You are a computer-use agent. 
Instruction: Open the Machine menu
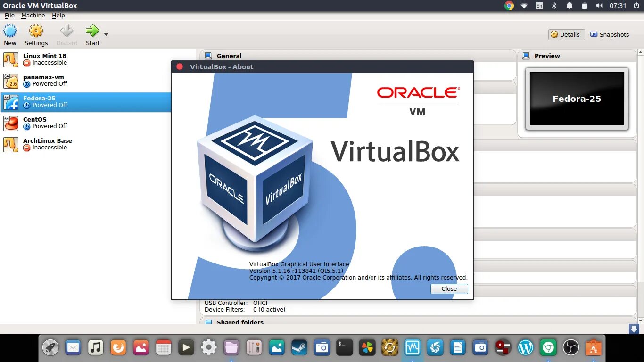33,16
